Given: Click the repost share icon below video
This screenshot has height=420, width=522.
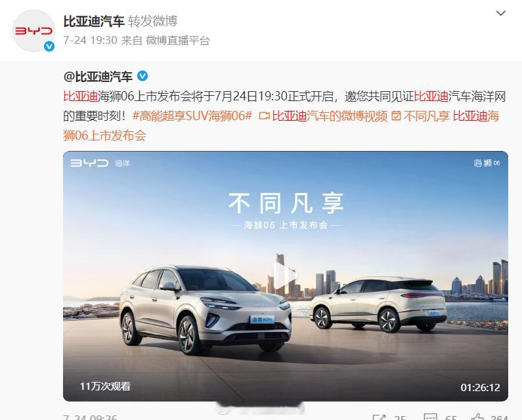Looking at the screenshot, I should 379,417.
